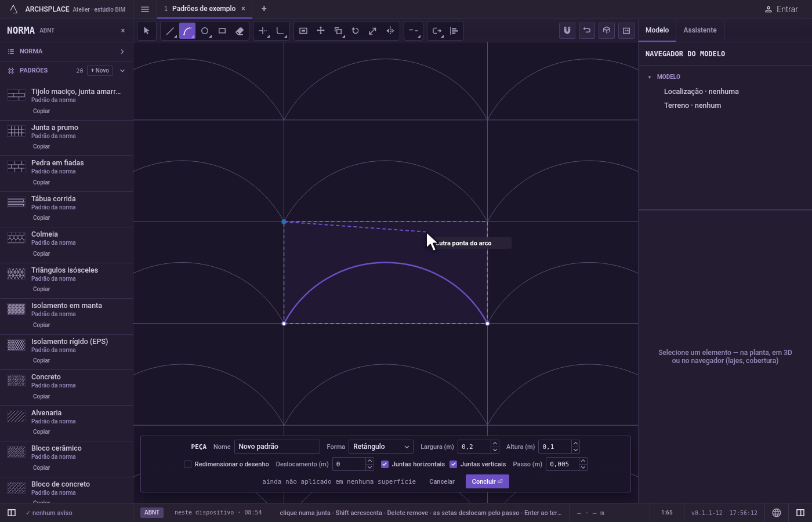
Task: Click the undo arrow icon
Action: click(x=587, y=31)
